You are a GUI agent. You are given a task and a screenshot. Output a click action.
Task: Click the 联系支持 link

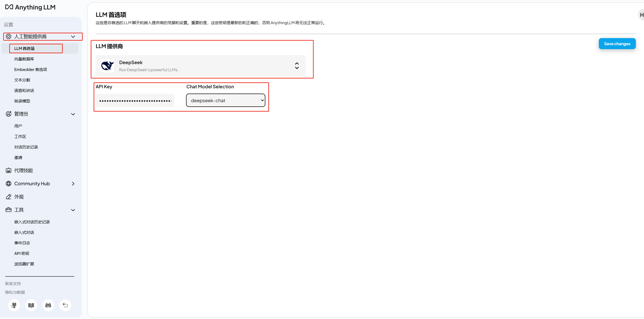pos(13,284)
